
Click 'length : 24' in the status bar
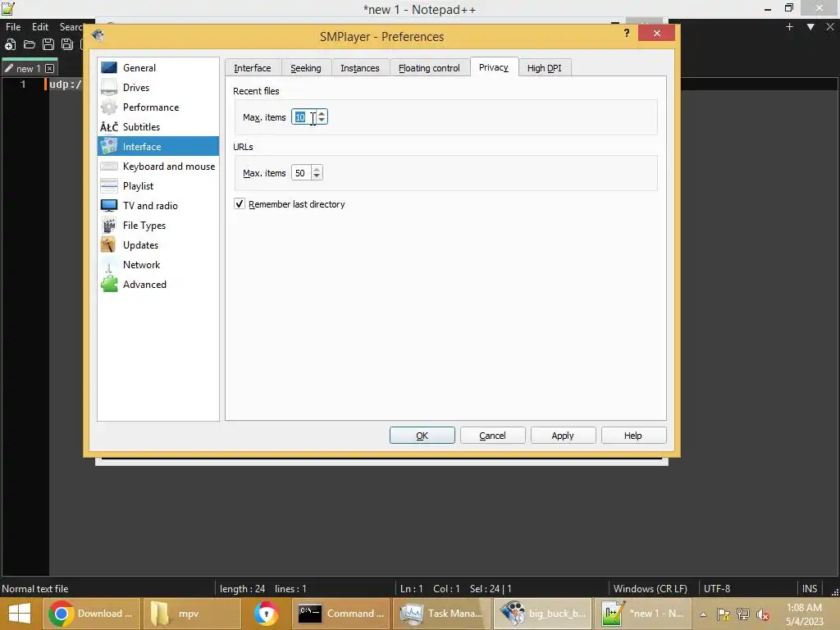[242, 589]
